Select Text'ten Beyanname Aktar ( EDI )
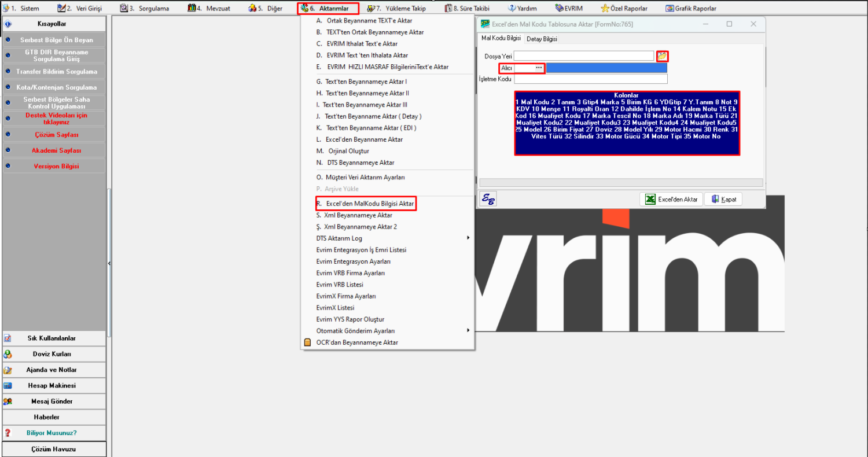Screen dimensions: 868x457 (388, 128)
